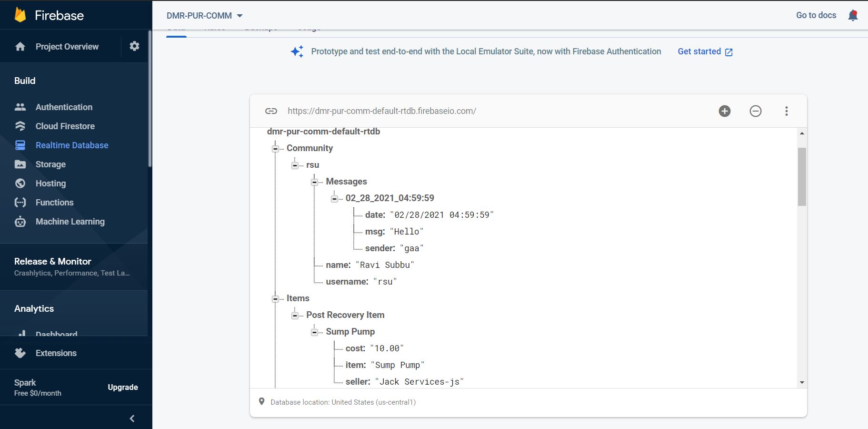Image resolution: width=868 pixels, height=429 pixels.
Task: Click the Upgrade plan button
Action: pyautogui.click(x=123, y=387)
